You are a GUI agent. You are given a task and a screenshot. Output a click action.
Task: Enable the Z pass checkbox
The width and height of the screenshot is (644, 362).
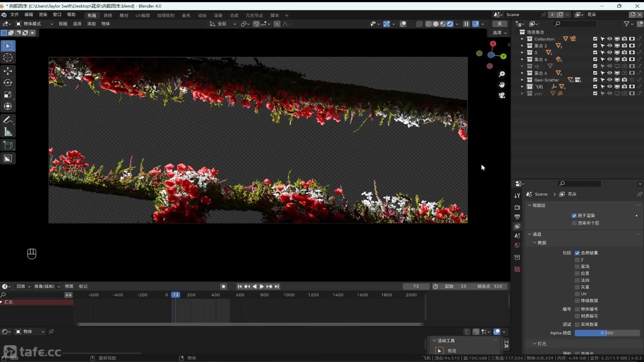[577, 260]
